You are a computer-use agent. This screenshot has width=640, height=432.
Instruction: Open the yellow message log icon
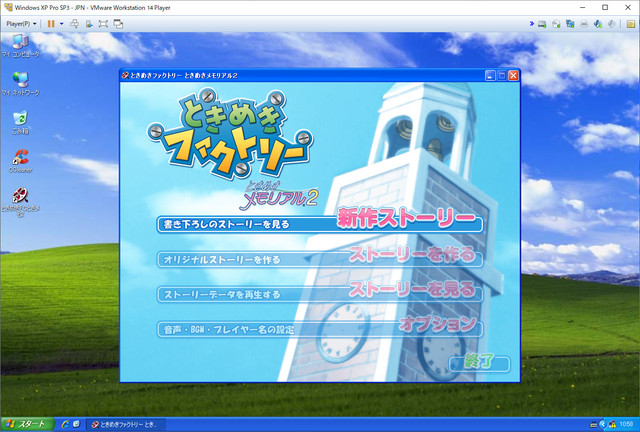(x=631, y=24)
